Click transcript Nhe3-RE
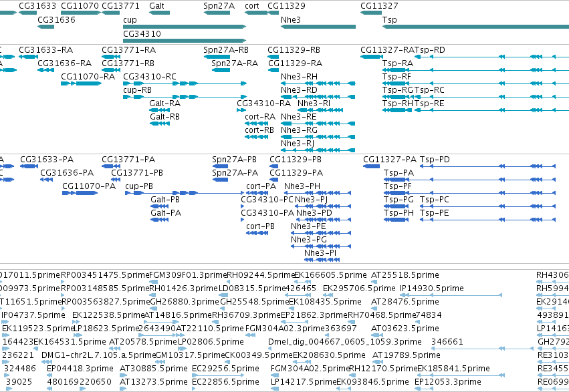 click(318, 124)
